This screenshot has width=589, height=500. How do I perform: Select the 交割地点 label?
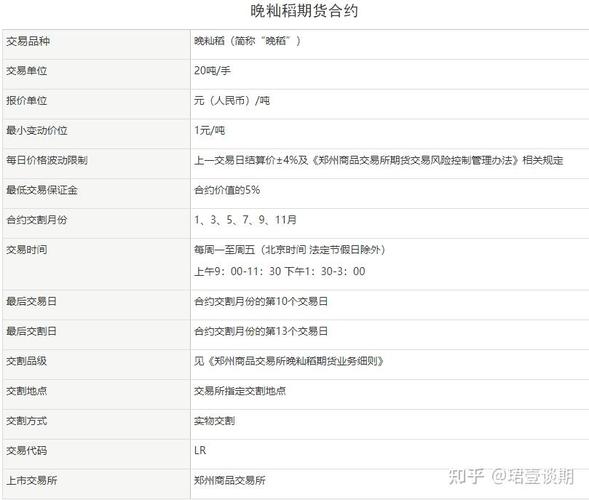pos(27,391)
